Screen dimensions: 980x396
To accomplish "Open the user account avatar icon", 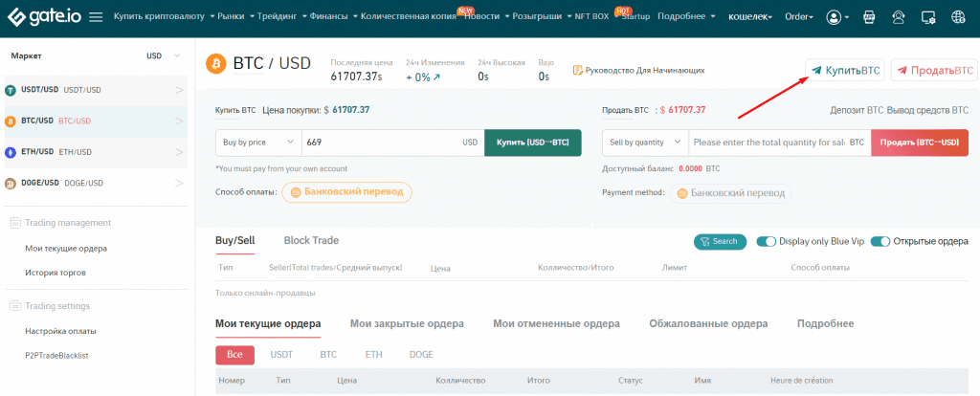I will pyautogui.click(x=834, y=17).
